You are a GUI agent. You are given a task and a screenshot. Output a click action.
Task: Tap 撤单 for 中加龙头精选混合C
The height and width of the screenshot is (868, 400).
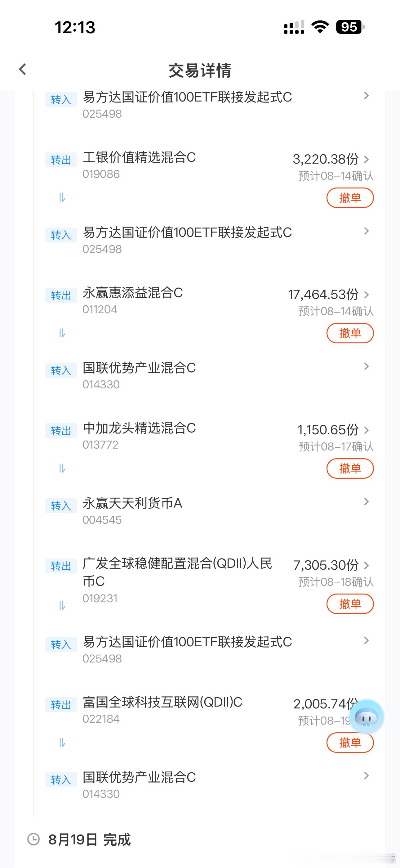point(350,468)
